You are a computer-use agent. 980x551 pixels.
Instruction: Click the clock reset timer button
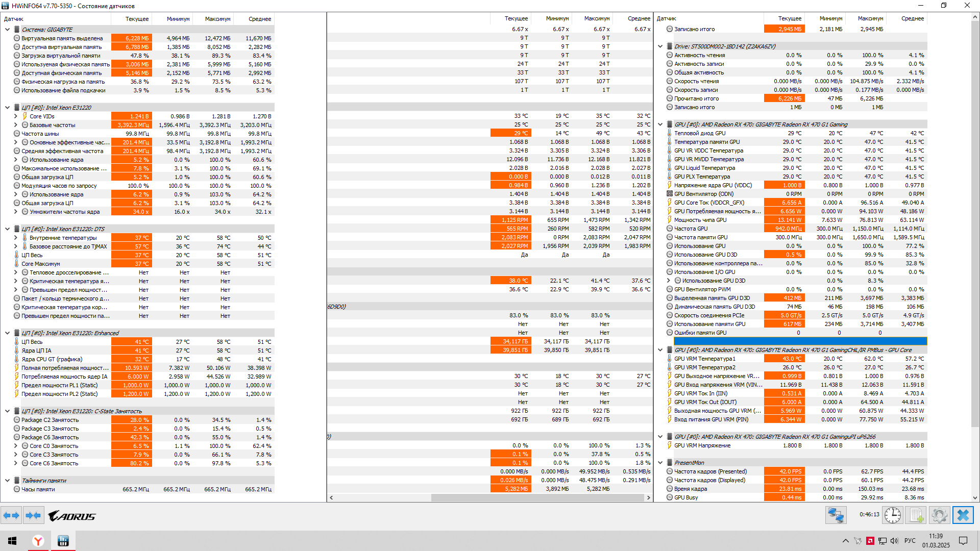tap(892, 515)
